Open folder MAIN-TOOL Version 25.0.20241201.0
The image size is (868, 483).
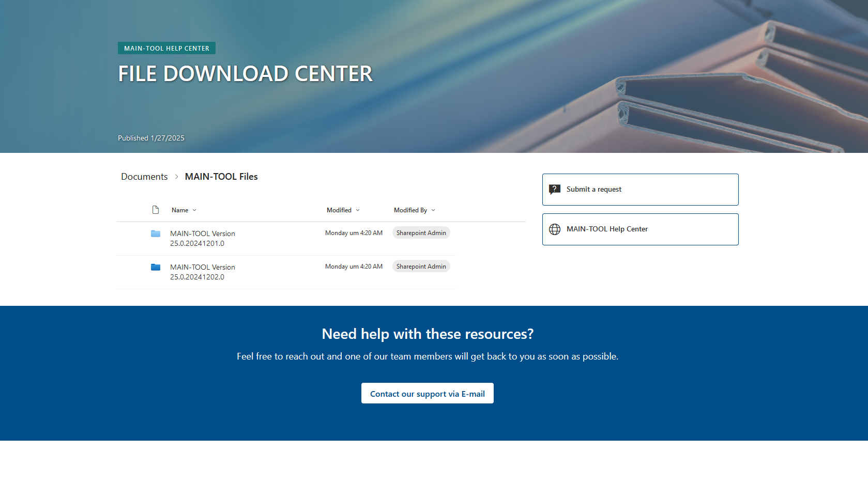pyautogui.click(x=203, y=239)
